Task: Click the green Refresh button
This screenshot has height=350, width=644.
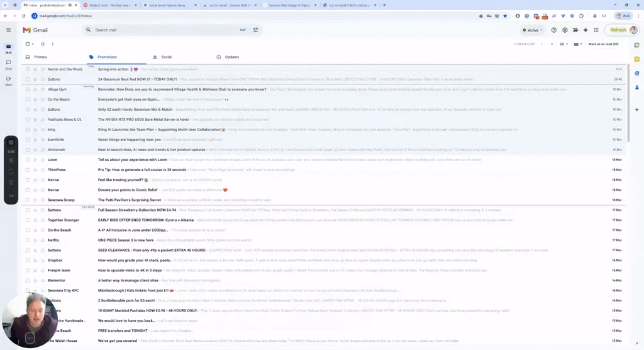Action: coord(618,30)
